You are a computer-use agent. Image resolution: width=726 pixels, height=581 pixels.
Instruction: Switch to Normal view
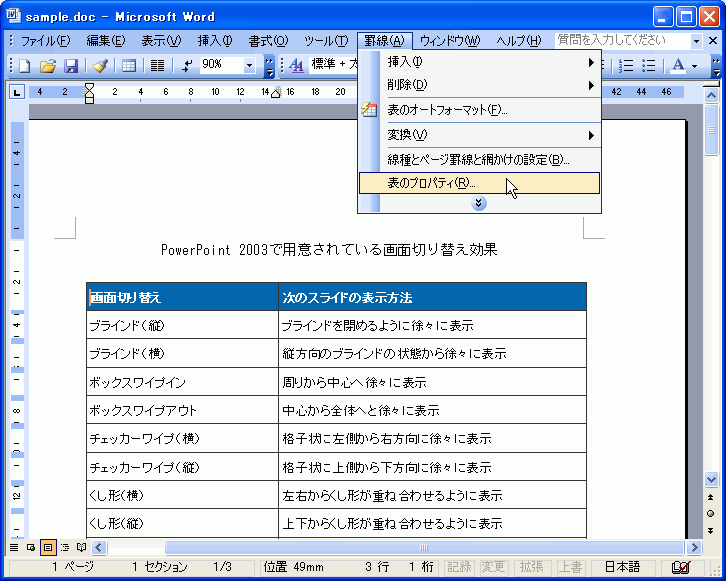pyautogui.click(x=14, y=548)
